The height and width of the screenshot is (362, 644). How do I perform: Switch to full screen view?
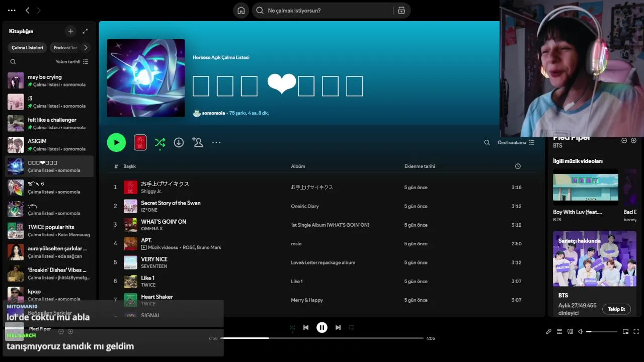636,331
